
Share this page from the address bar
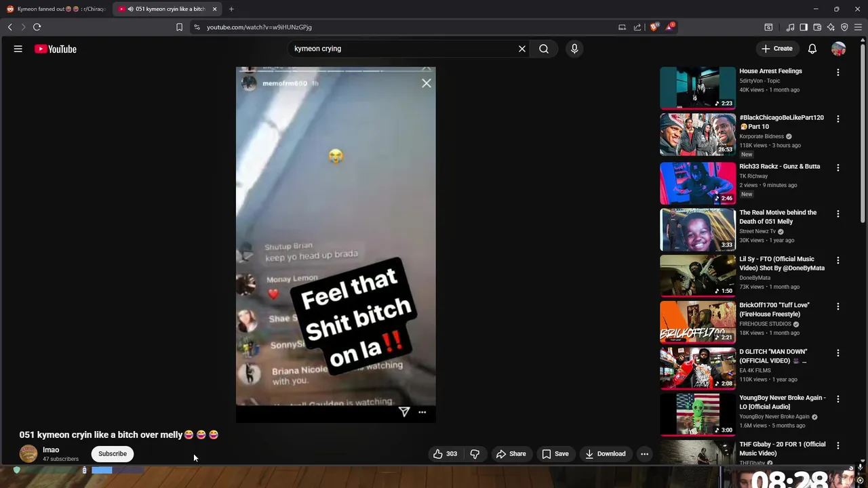point(637,27)
